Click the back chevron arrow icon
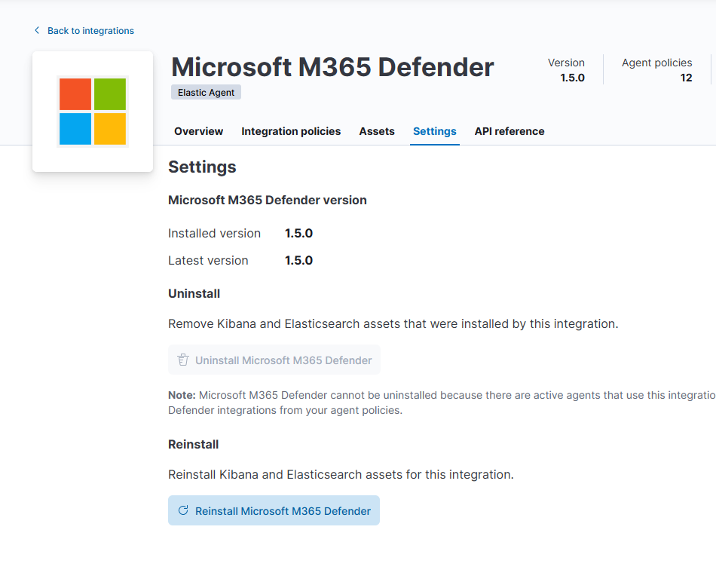The image size is (716, 588). (x=37, y=30)
